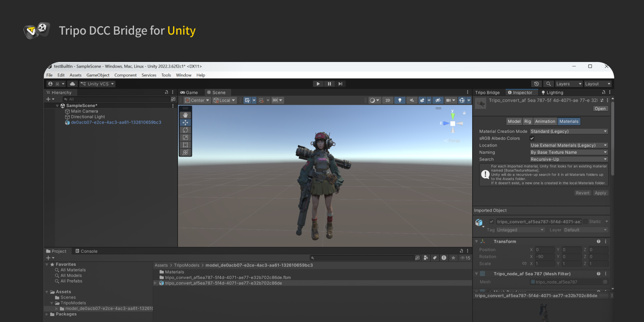The width and height of the screenshot is (644, 322).
Task: Select the Scale tool in Scene toolbar
Action: (x=185, y=138)
